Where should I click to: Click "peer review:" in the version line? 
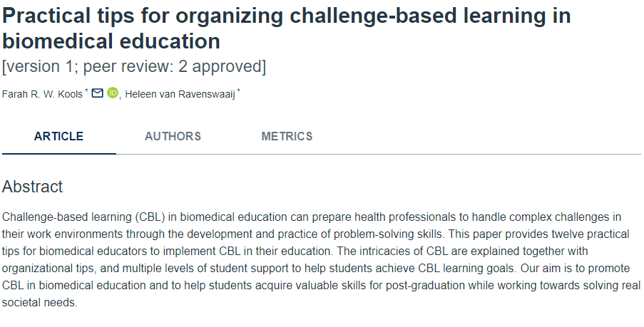[126, 66]
